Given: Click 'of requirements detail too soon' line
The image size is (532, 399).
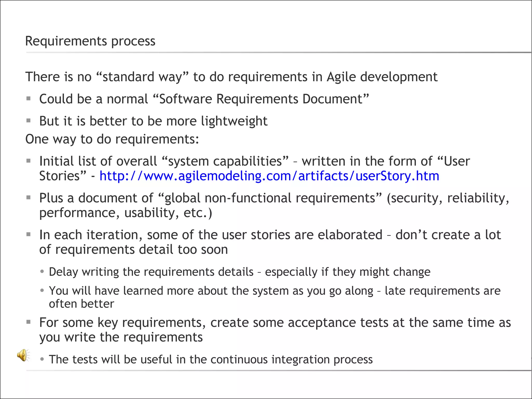Looking at the screenshot, I should 134,250.
